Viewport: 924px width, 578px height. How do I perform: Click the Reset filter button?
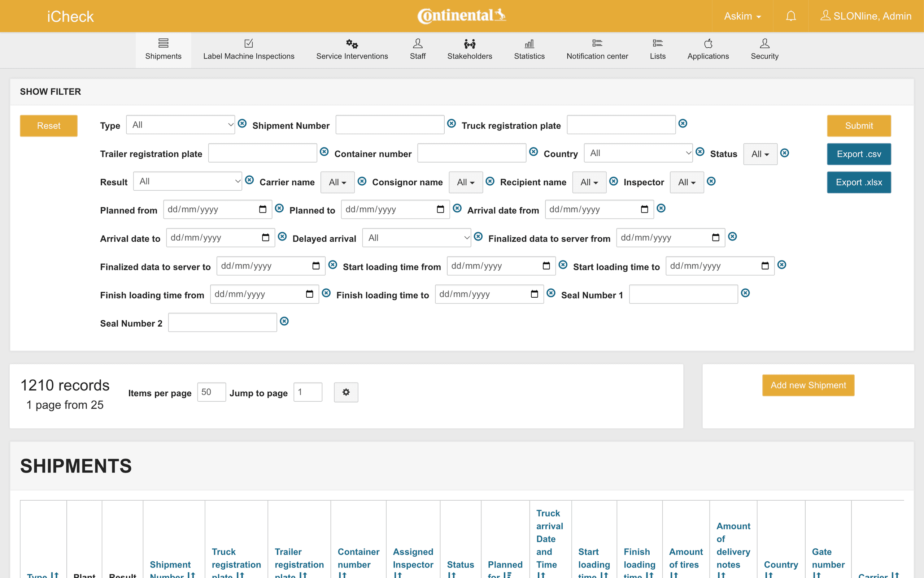click(48, 126)
